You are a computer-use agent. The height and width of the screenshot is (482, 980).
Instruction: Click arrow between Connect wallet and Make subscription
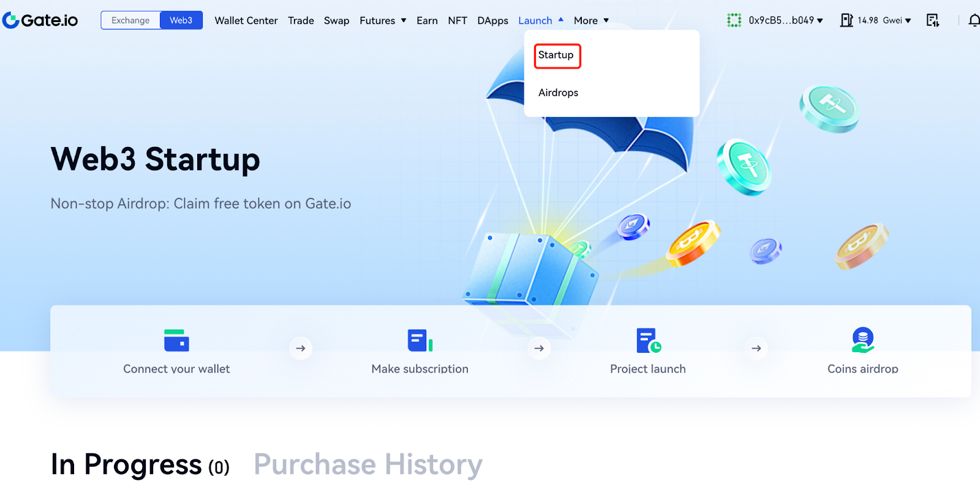301,348
